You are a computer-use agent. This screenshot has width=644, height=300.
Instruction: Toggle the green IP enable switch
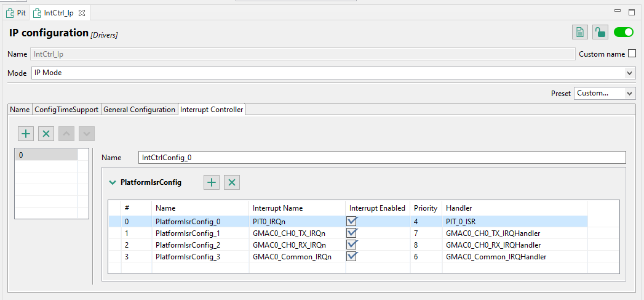point(624,32)
